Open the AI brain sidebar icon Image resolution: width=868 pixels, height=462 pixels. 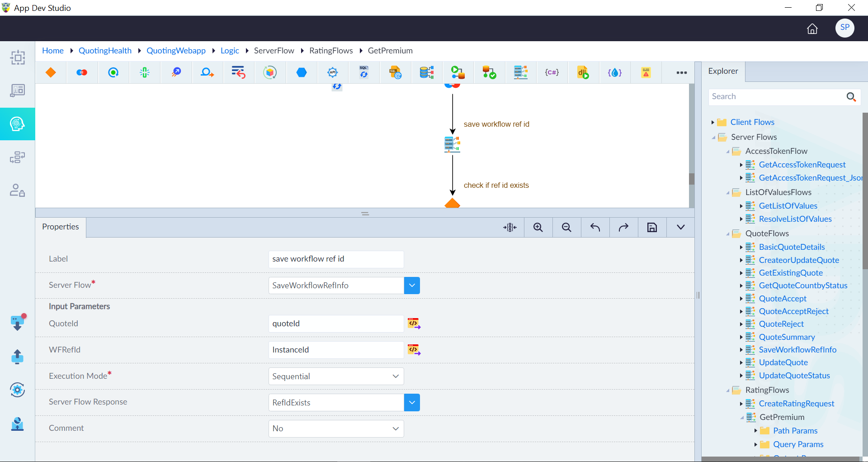pos(17,124)
